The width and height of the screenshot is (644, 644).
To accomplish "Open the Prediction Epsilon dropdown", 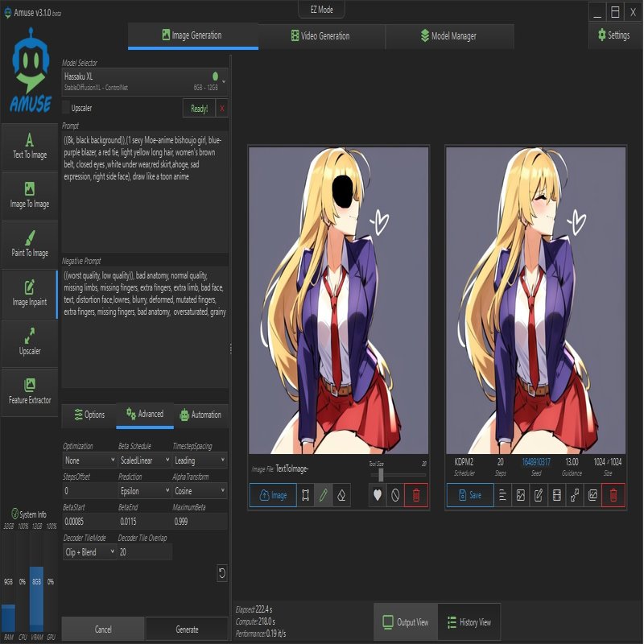I will 144,491.
